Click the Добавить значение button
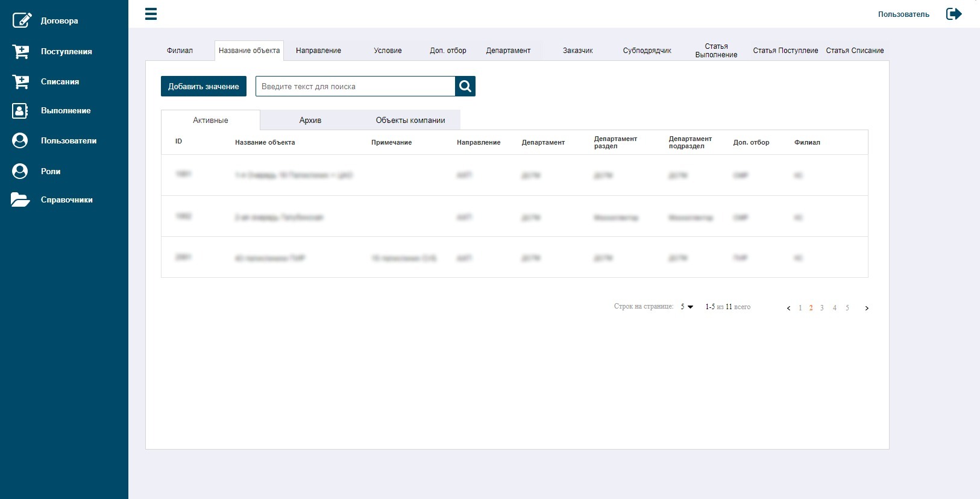 (204, 86)
